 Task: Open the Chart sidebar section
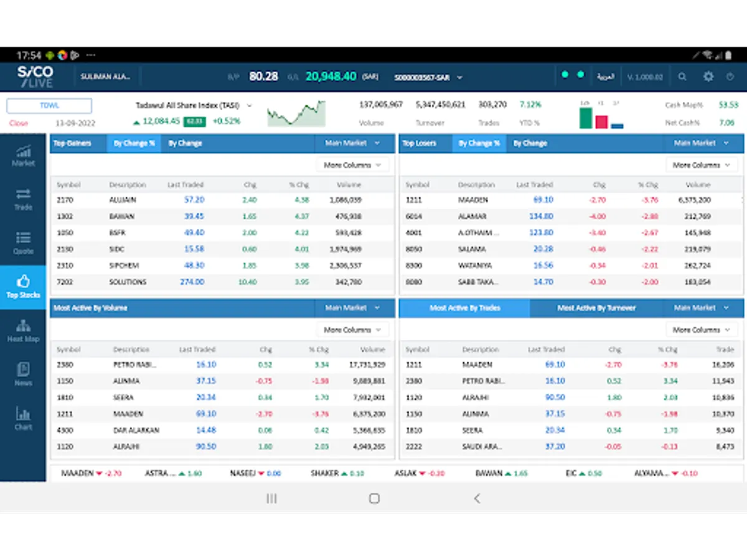(x=23, y=419)
